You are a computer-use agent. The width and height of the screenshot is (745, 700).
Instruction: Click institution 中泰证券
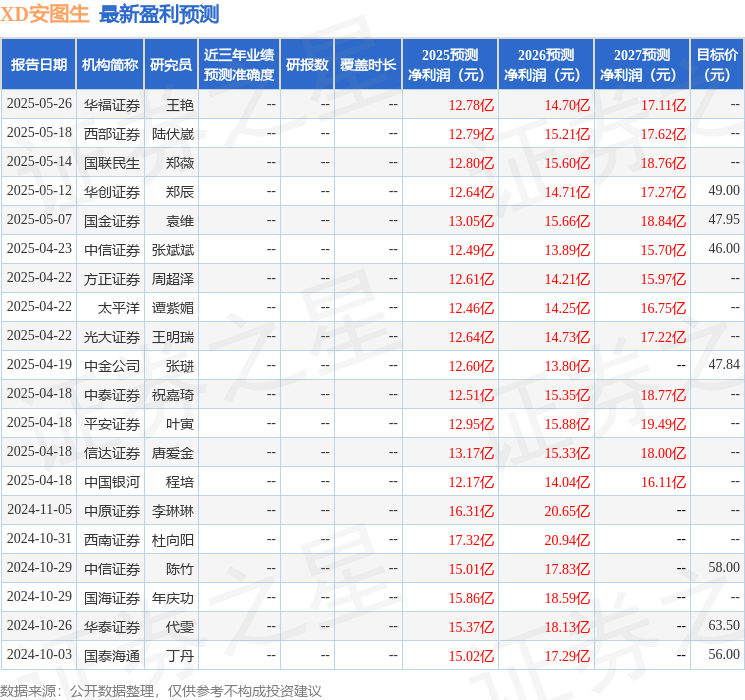point(112,395)
